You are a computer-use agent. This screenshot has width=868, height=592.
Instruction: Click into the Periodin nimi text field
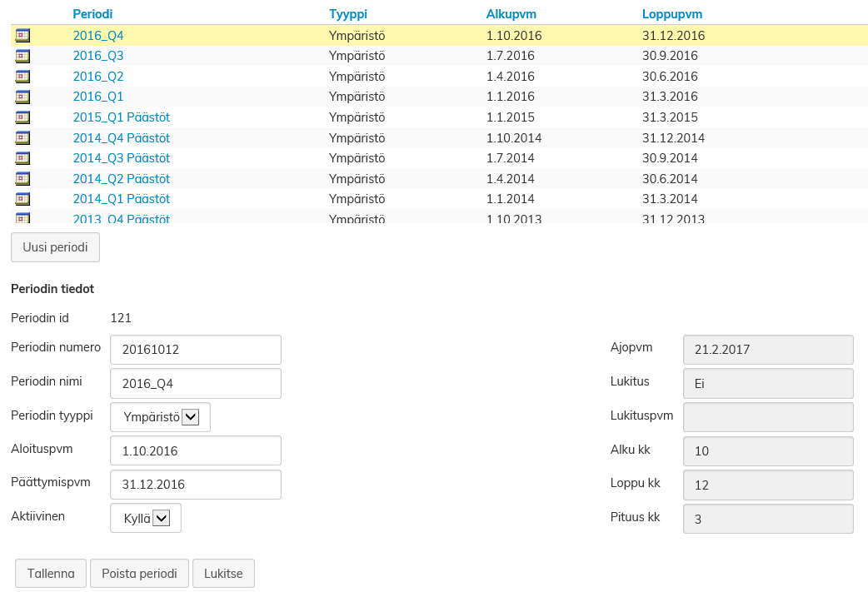coord(196,384)
